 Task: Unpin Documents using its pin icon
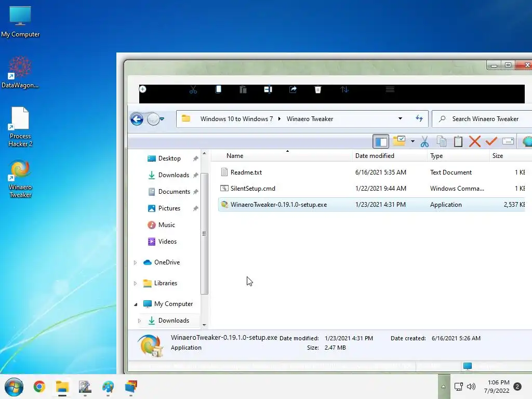(x=195, y=192)
